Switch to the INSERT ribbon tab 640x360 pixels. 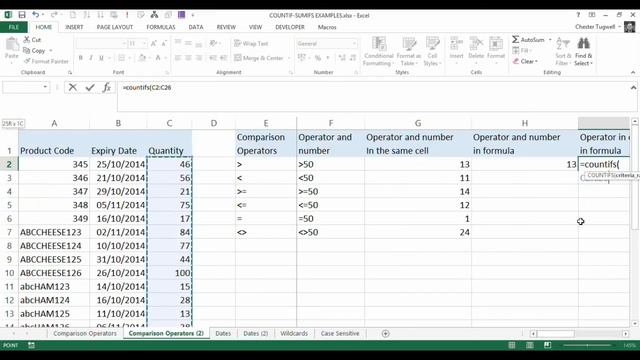74,27
